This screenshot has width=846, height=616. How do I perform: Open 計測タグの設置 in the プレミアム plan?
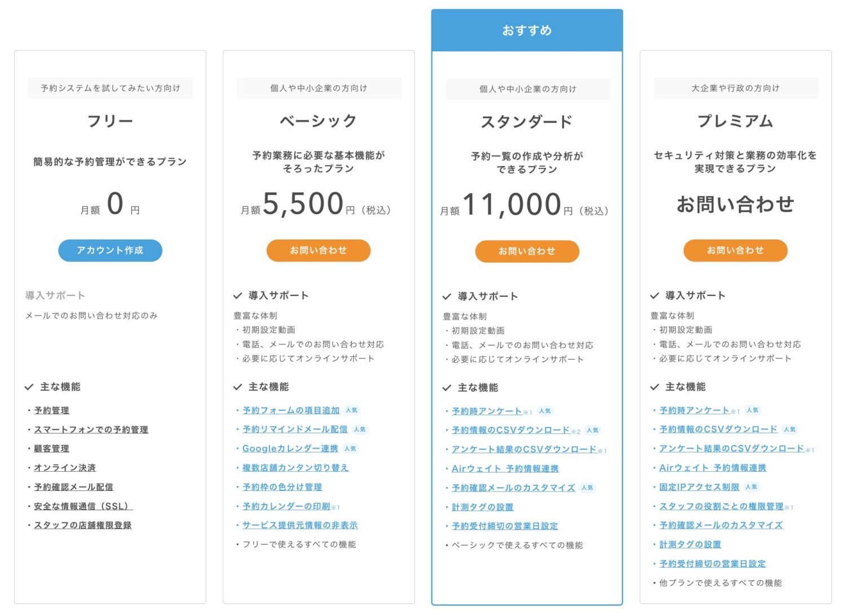689,544
